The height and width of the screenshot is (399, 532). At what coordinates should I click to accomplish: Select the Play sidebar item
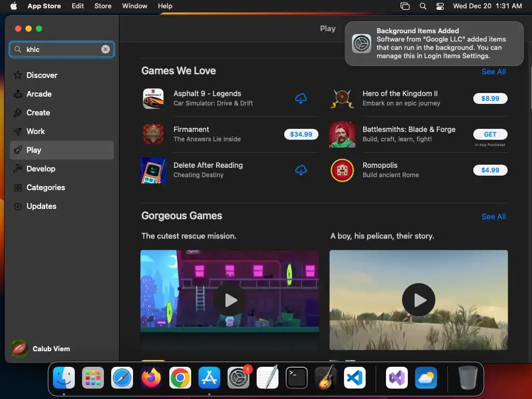[62, 150]
